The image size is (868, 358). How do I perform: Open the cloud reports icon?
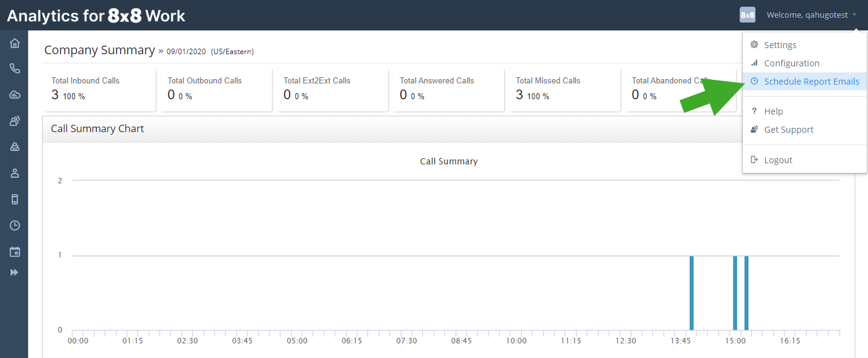pyautogui.click(x=14, y=95)
